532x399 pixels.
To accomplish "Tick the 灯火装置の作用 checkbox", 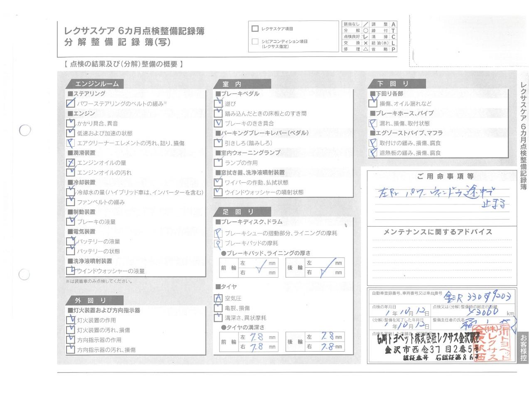I will coord(71,320).
